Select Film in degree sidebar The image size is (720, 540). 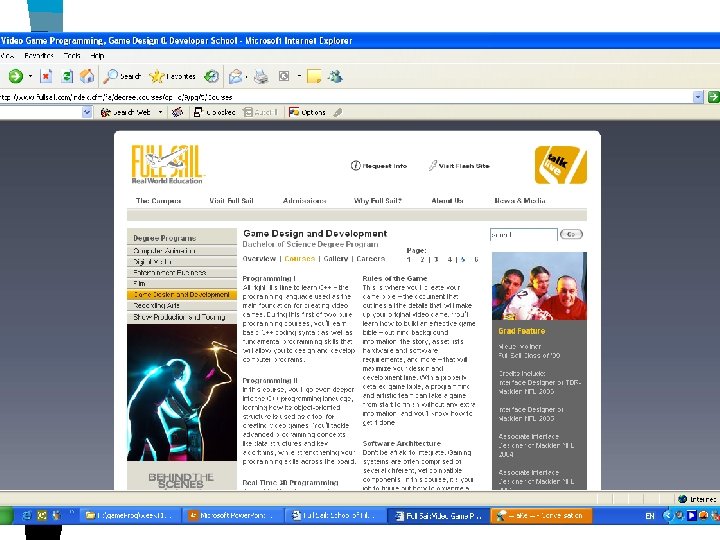[182, 284]
